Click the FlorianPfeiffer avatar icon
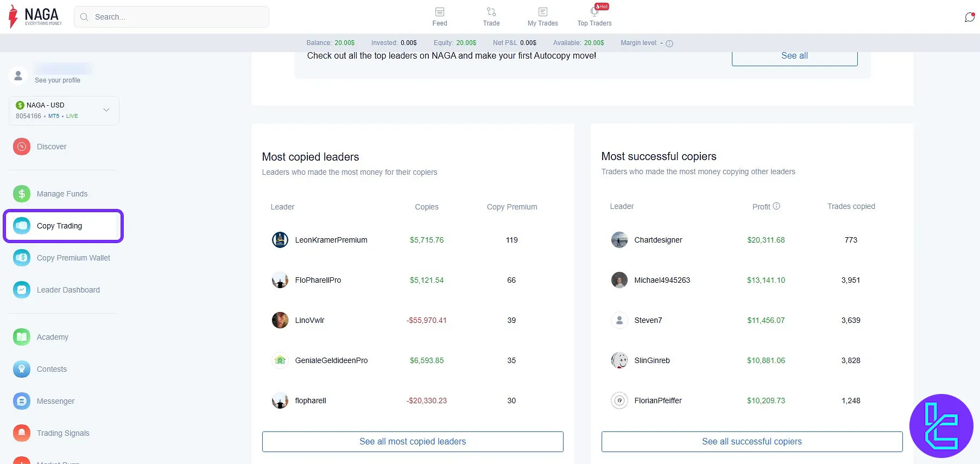Screen dimensions: 980x464 click(x=619, y=401)
